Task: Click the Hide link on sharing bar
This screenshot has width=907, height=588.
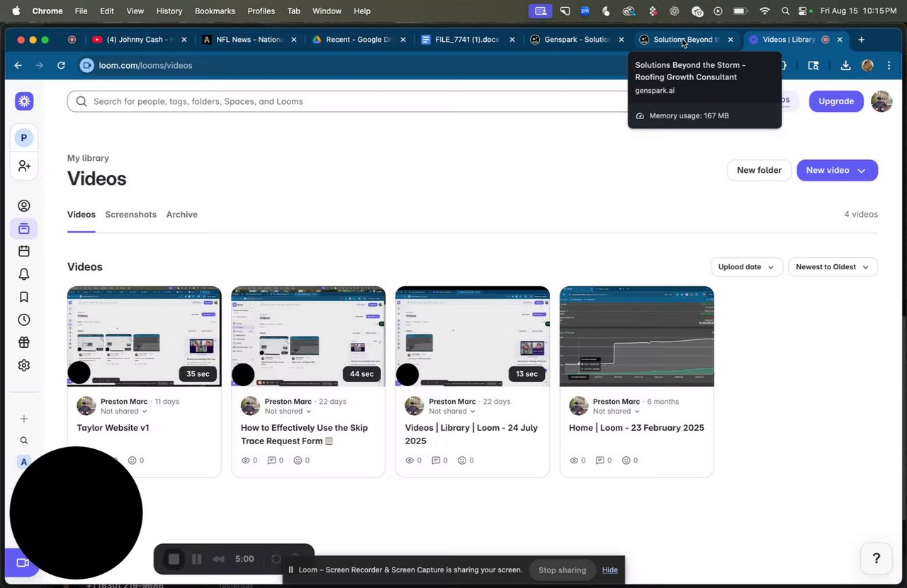Action: pos(610,570)
